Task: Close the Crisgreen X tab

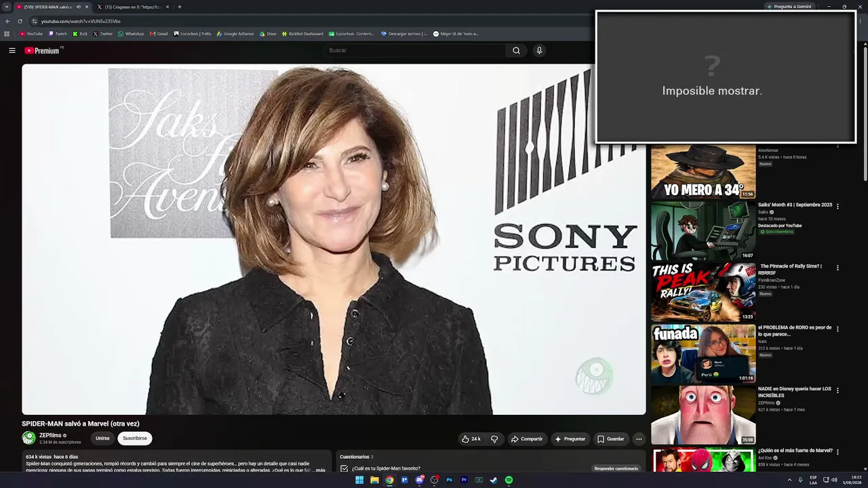Action: click(167, 7)
